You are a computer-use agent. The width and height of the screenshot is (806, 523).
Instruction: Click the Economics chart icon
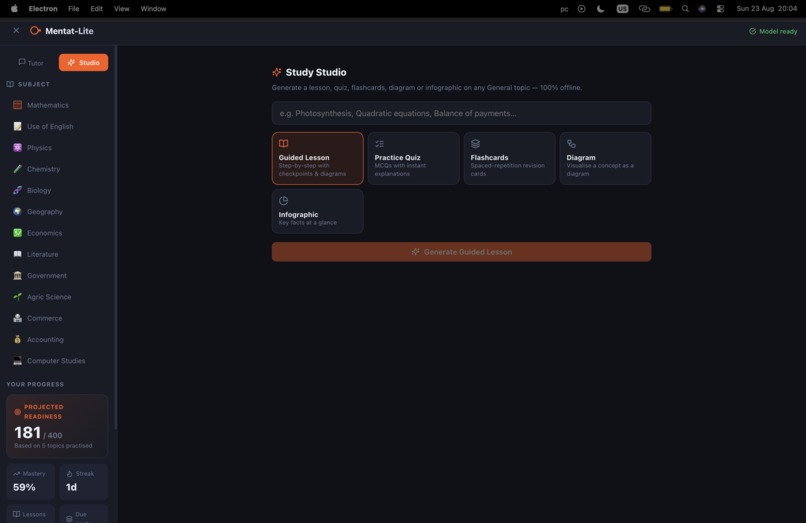[x=17, y=233]
